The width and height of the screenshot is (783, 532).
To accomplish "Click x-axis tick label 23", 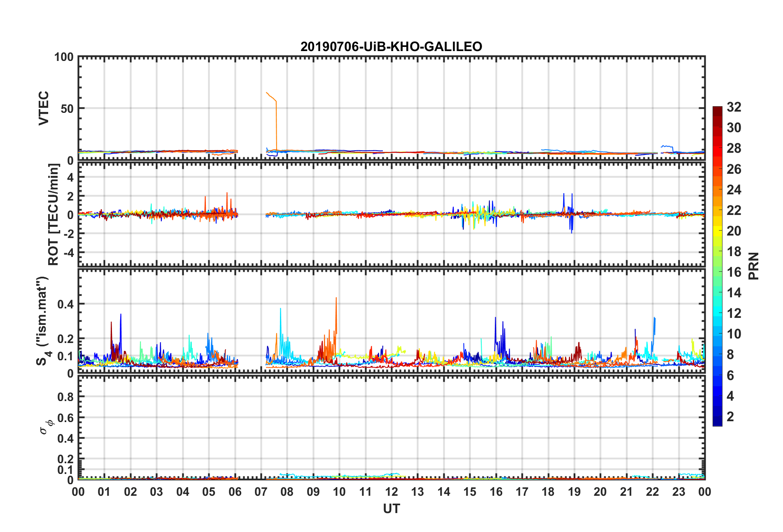I will click(x=678, y=492).
